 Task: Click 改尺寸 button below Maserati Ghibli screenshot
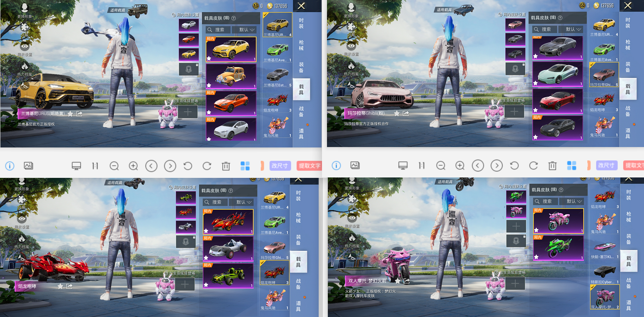point(607,165)
